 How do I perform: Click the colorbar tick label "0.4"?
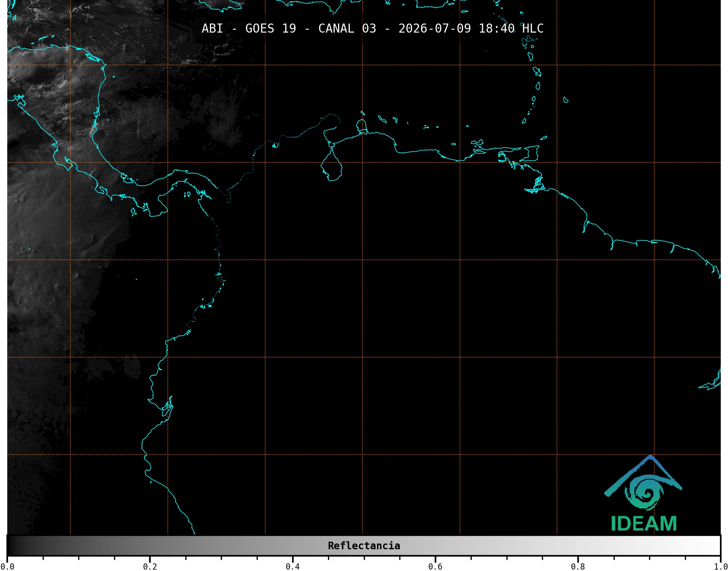pos(293,567)
